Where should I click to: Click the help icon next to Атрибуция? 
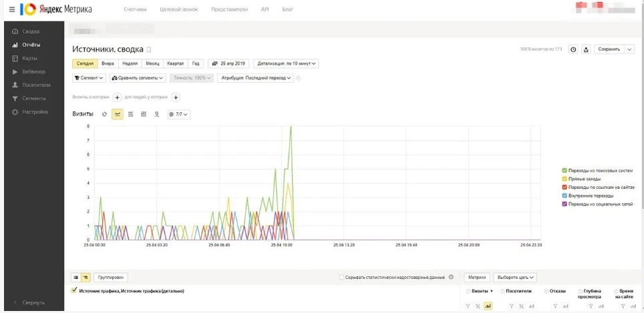299,78
